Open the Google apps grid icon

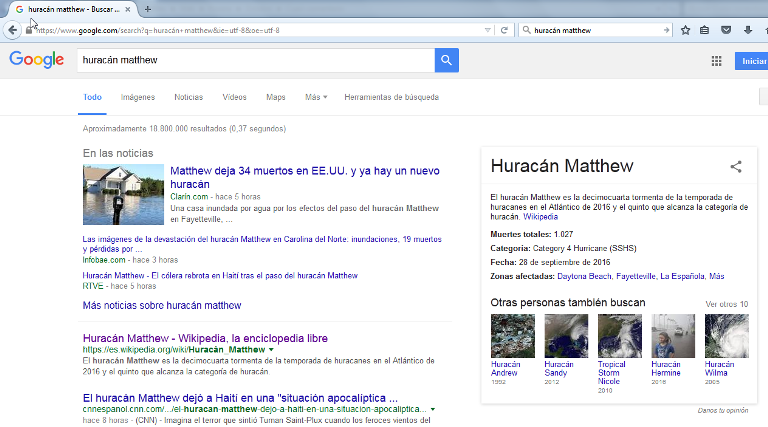(x=716, y=61)
